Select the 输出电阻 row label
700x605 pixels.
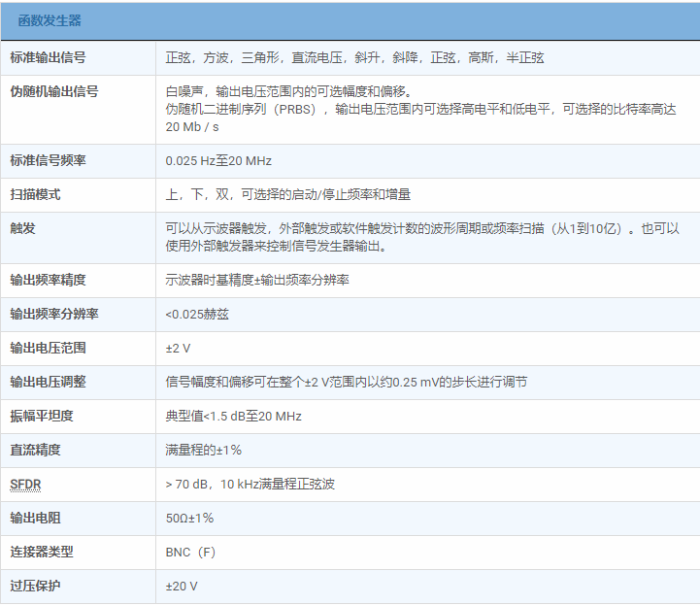click(x=35, y=518)
